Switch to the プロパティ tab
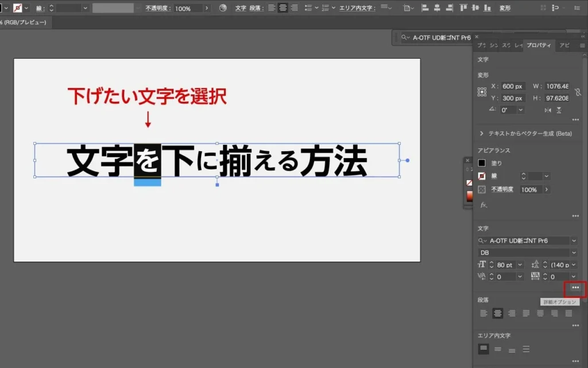This screenshot has height=368, width=588. tap(539, 45)
